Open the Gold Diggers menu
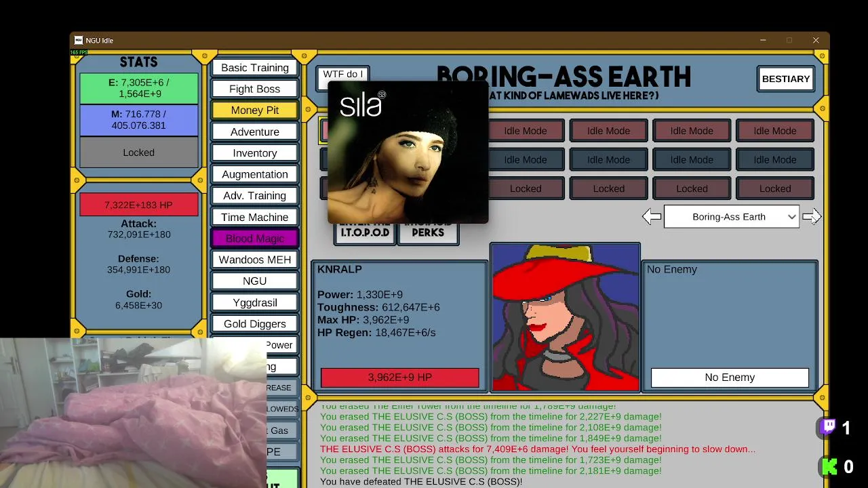 click(x=255, y=323)
